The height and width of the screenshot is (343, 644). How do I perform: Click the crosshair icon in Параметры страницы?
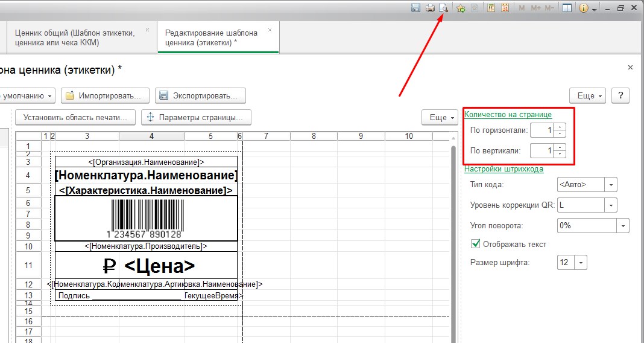pos(150,117)
